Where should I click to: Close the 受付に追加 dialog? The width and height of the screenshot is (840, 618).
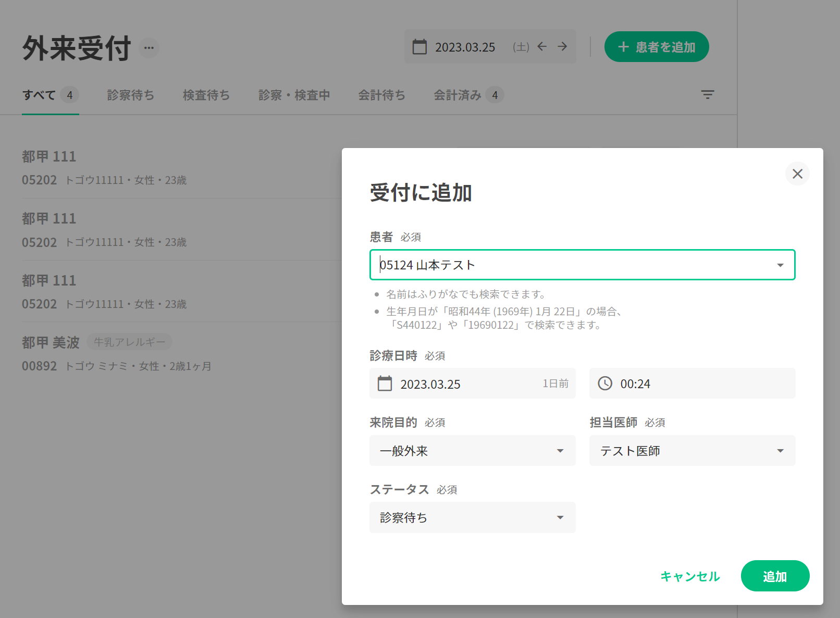click(797, 174)
